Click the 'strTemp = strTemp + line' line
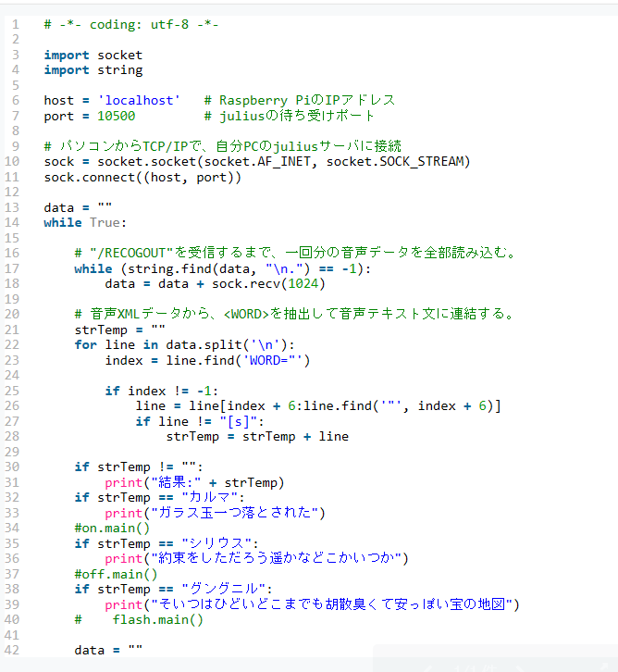The height and width of the screenshot is (672, 618). [257, 437]
